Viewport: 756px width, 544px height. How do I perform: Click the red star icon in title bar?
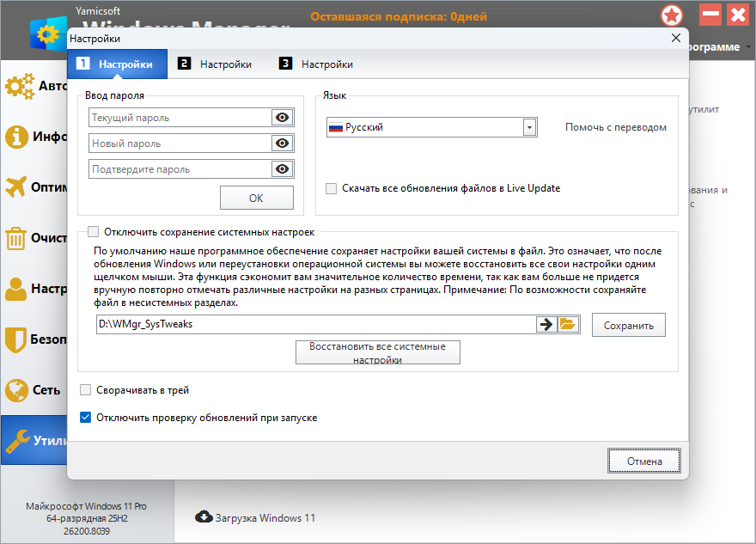point(673,15)
